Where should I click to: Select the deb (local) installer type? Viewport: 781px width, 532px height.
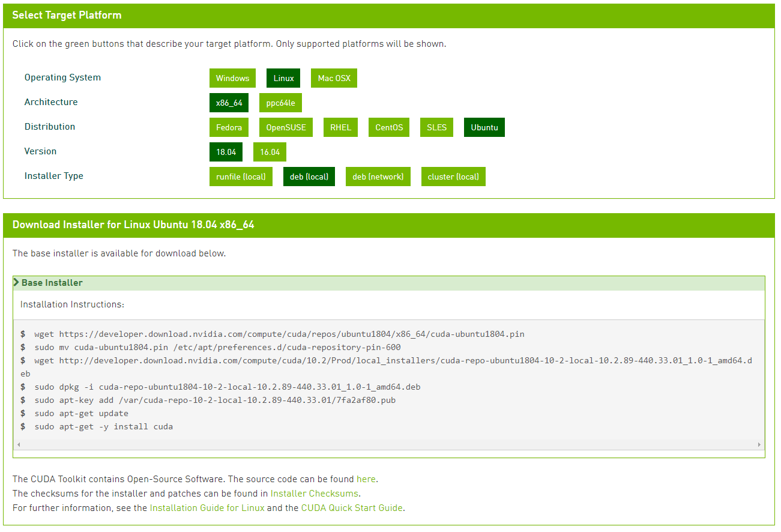(309, 177)
